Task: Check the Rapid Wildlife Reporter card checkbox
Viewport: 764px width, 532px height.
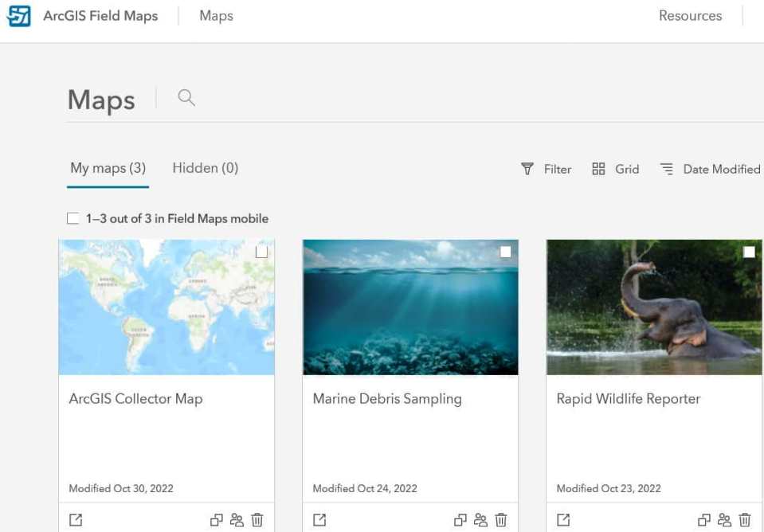Action: coord(749,252)
